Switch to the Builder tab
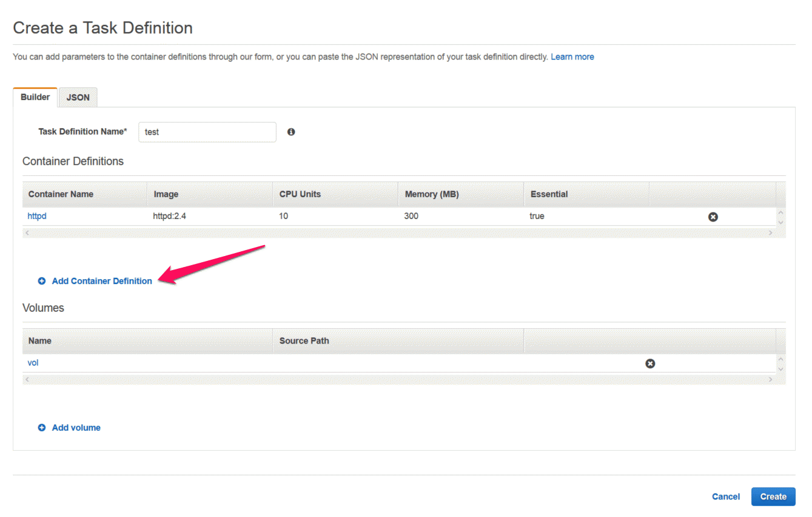 coord(35,97)
